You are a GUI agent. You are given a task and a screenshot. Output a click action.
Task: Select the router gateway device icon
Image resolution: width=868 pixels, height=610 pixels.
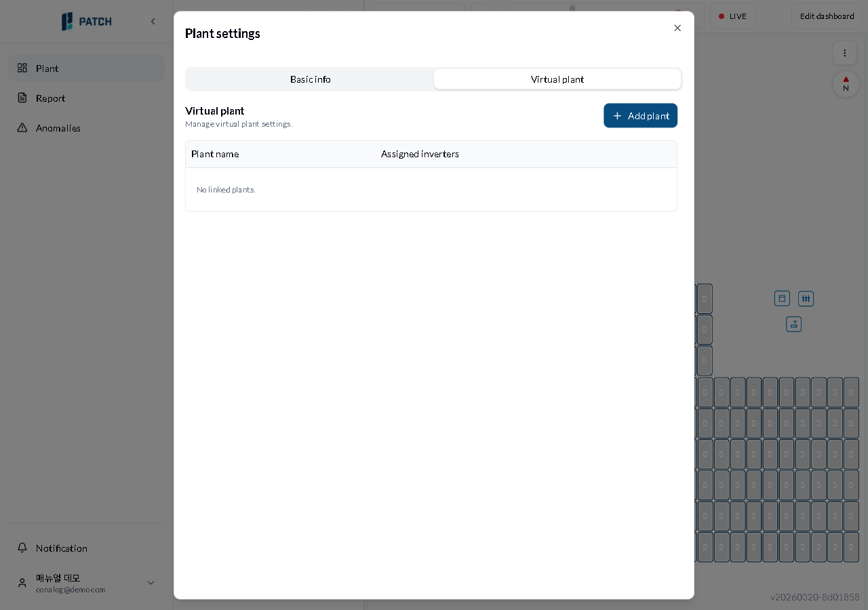coord(793,324)
